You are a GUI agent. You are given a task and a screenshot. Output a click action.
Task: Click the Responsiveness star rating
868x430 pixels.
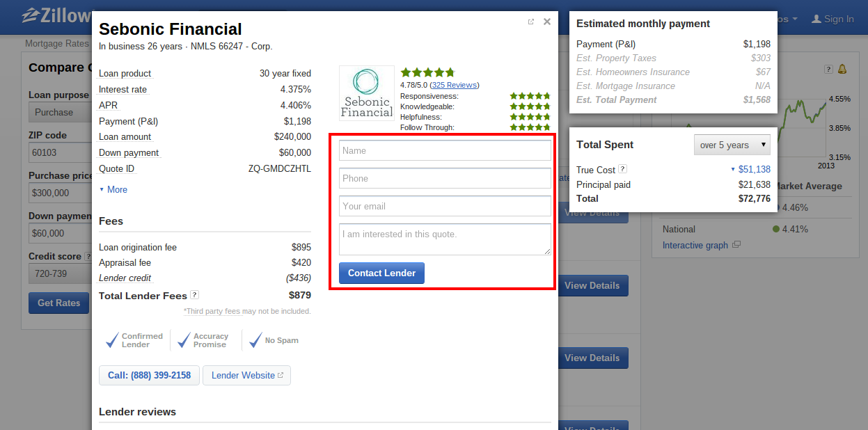[x=530, y=96]
